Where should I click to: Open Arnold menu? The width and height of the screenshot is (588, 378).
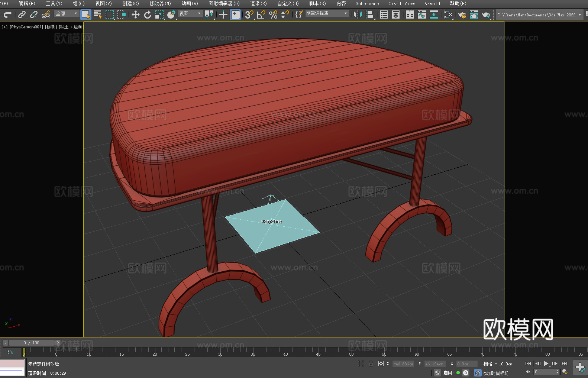[x=432, y=3]
